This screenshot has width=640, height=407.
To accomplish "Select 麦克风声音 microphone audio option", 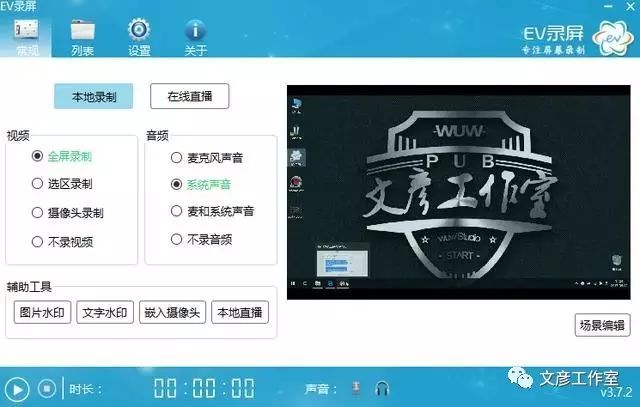I will click(x=207, y=158).
